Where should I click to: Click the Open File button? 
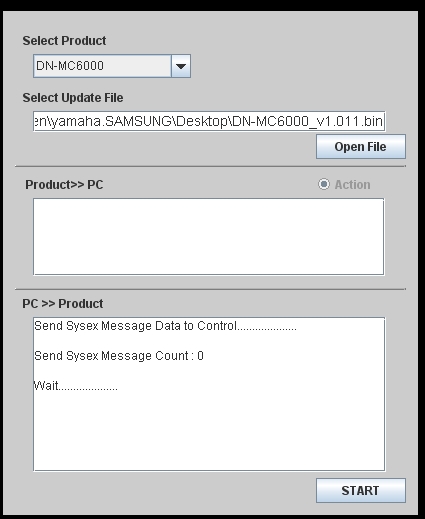[361, 147]
